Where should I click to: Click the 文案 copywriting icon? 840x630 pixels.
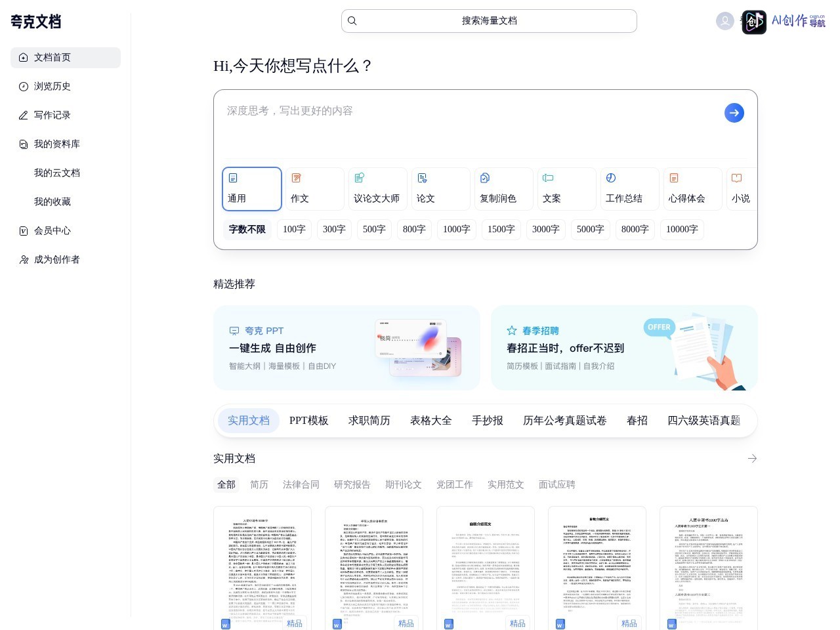coord(548,178)
